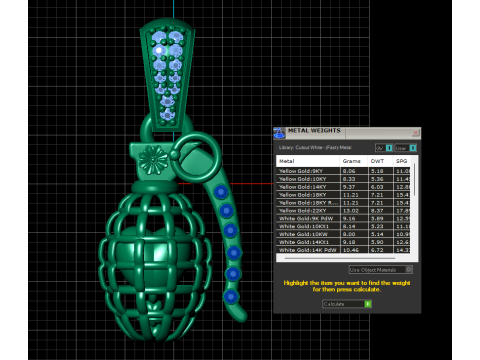Click the horizontal scrollbar of metal list
480x360 pixels.
(x=340, y=258)
